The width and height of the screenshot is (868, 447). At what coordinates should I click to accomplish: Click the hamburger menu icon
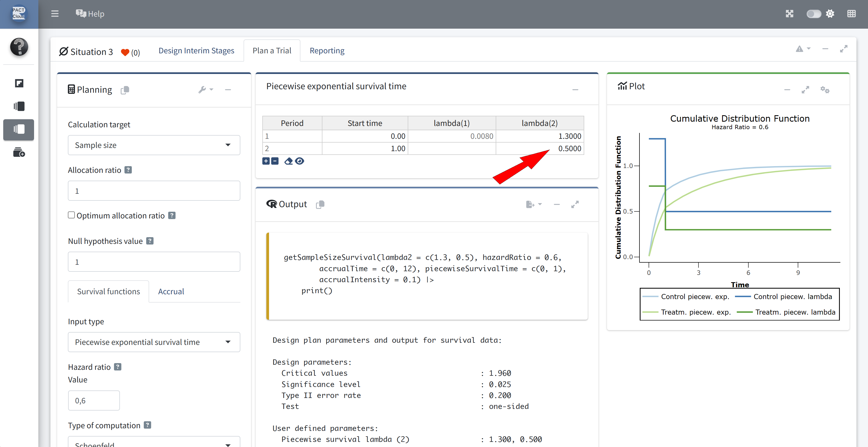55,14
